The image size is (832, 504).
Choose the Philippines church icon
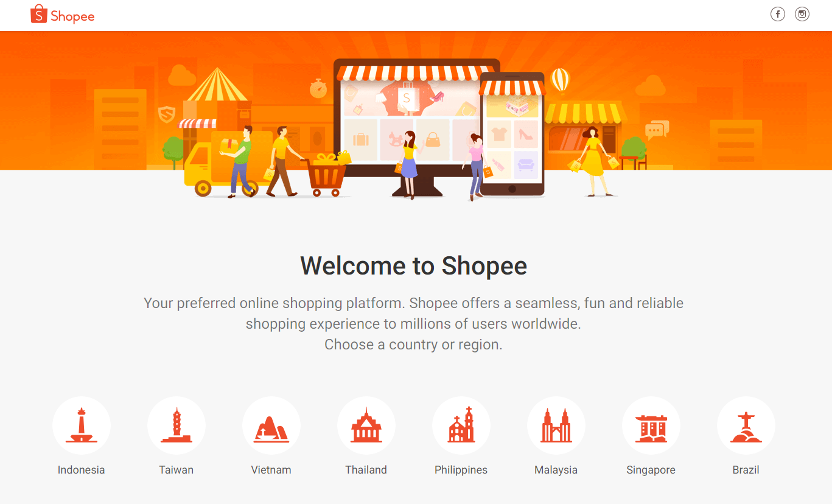pyautogui.click(x=461, y=425)
